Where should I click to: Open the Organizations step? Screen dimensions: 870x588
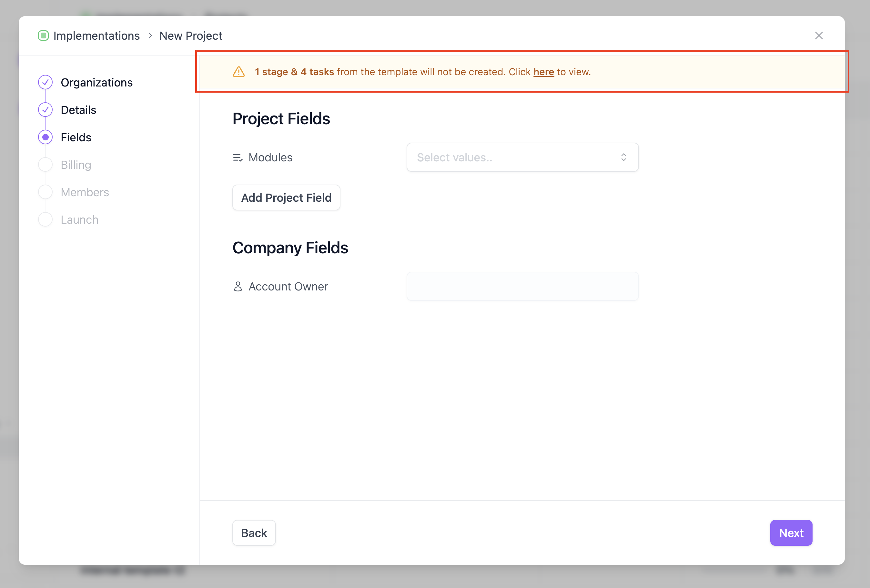tap(96, 82)
